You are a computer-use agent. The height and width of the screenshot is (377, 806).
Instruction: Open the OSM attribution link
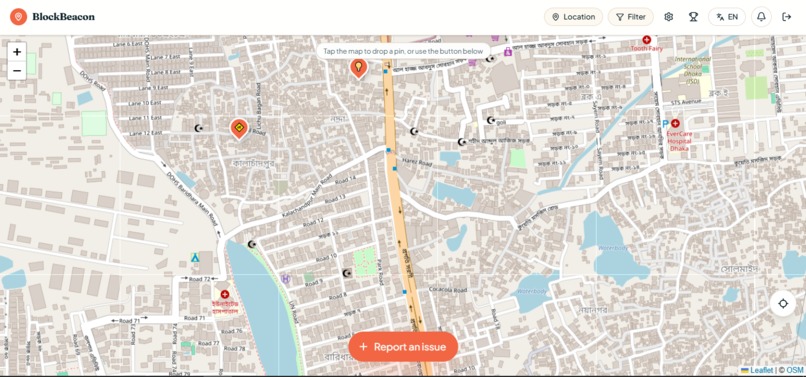pos(795,370)
